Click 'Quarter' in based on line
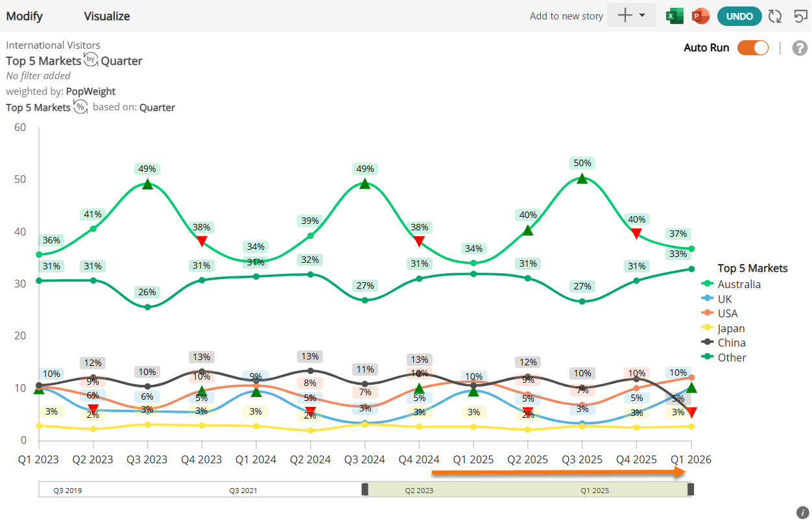812x523 pixels. point(157,108)
